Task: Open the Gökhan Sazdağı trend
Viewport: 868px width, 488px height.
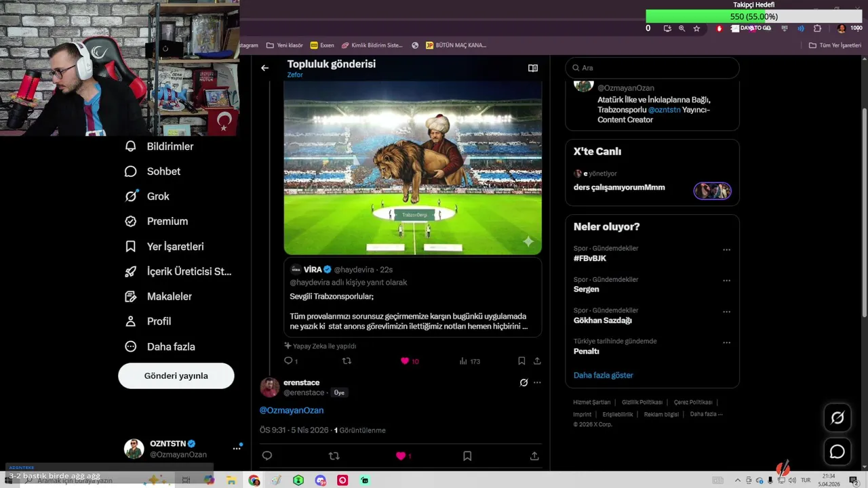Action: [x=603, y=321]
